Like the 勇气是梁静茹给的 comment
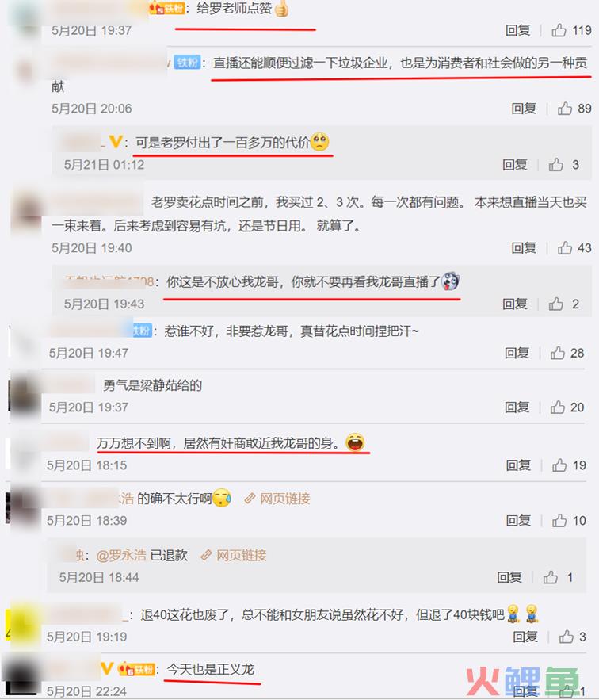This screenshot has width=599, height=700. 558,407
